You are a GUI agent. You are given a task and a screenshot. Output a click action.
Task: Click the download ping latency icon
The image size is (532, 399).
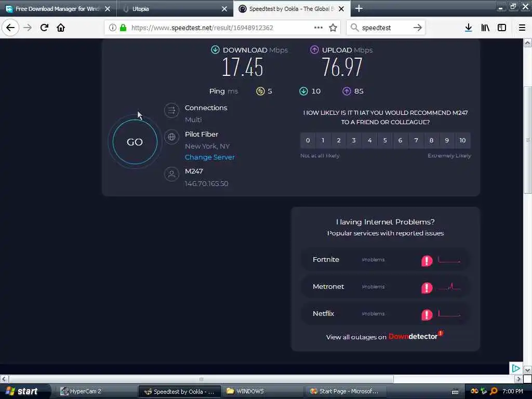point(303,91)
